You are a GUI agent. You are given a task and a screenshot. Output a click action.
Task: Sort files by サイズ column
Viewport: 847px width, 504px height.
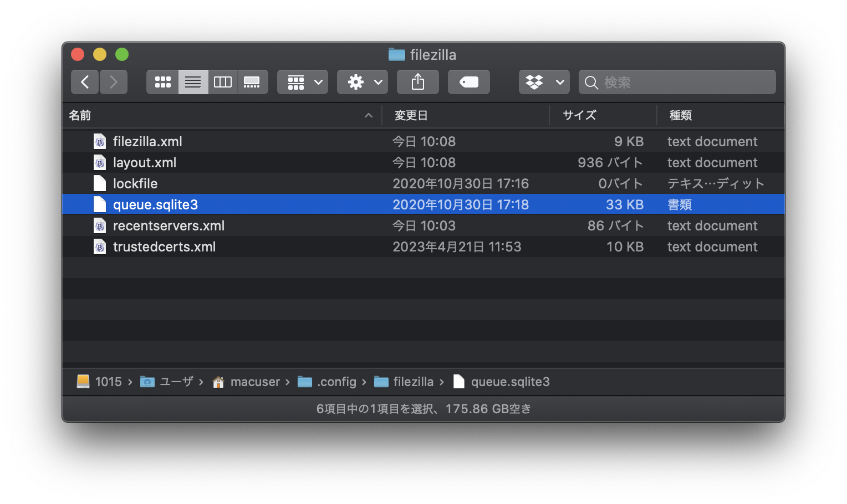pyautogui.click(x=579, y=115)
